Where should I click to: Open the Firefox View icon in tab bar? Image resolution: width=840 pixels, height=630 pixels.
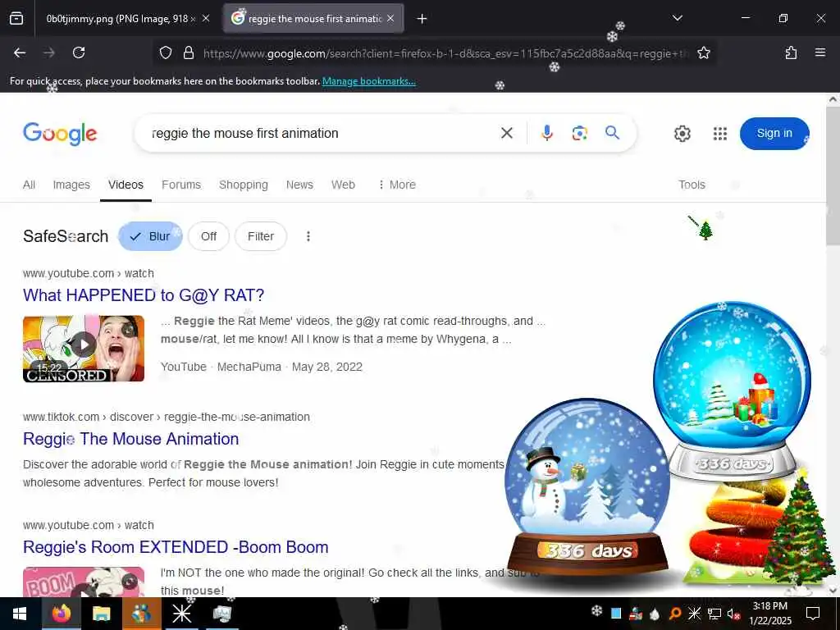[x=16, y=19]
